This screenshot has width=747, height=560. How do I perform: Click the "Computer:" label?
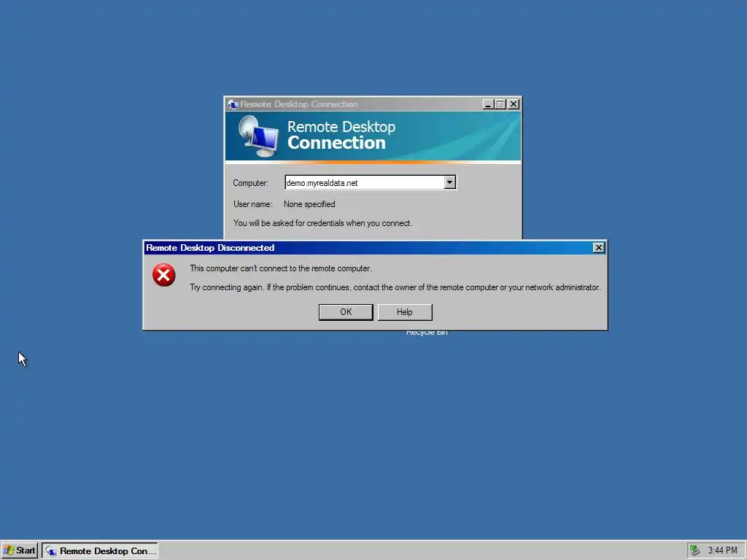point(250,183)
